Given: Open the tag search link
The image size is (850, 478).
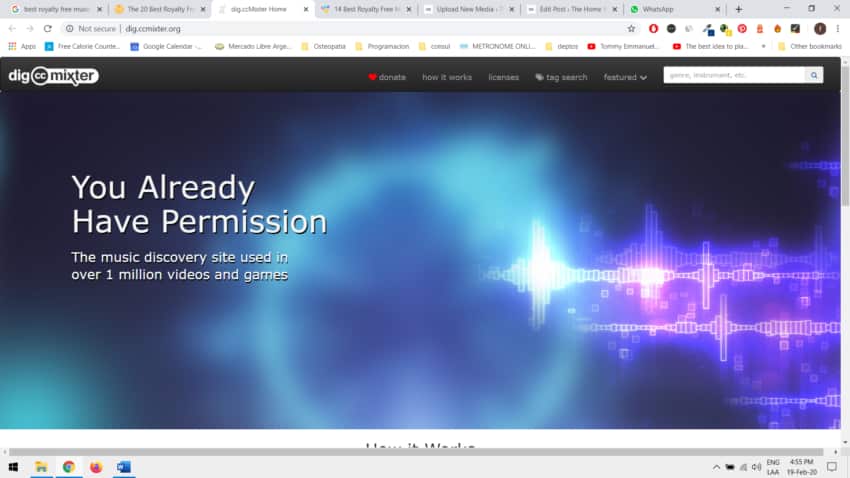Looking at the screenshot, I should (561, 77).
